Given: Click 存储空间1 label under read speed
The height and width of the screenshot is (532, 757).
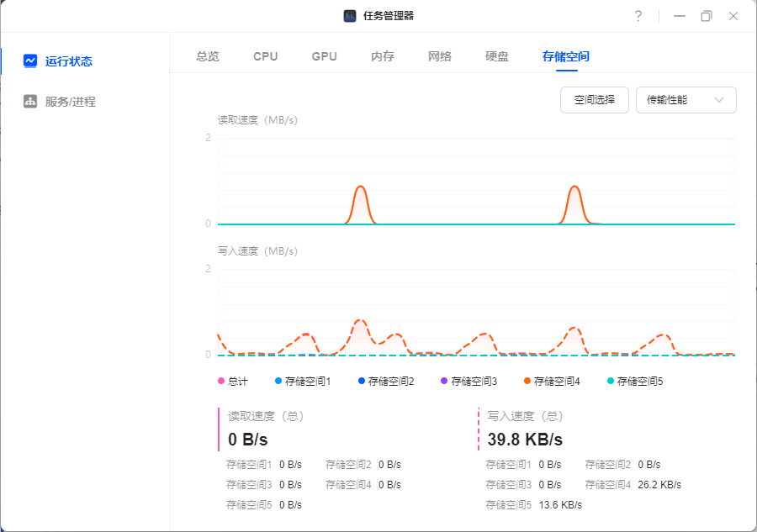Looking at the screenshot, I should (249, 465).
